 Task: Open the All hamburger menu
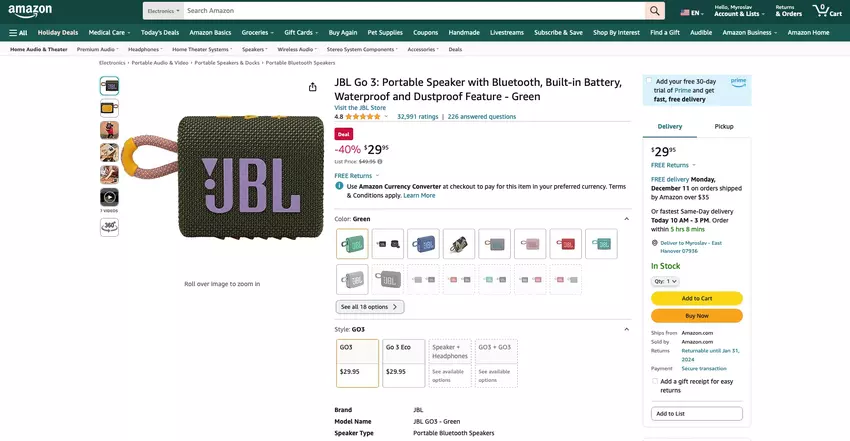[x=18, y=32]
